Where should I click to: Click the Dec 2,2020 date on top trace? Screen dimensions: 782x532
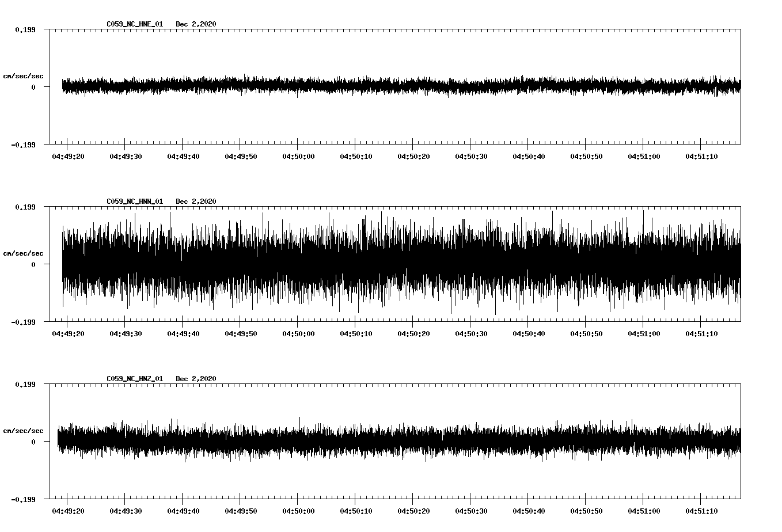pyautogui.click(x=197, y=25)
